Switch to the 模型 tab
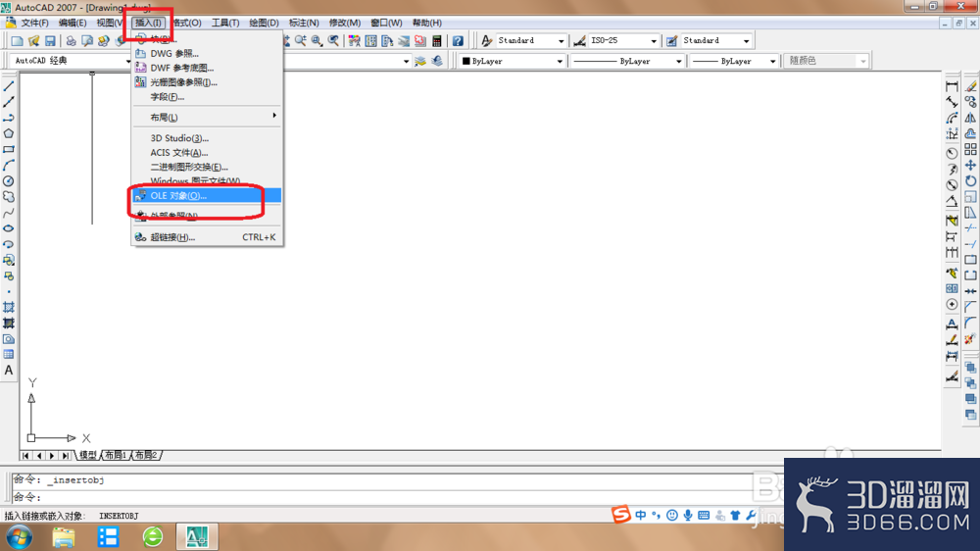This screenshot has height=551, width=980. pos(87,455)
